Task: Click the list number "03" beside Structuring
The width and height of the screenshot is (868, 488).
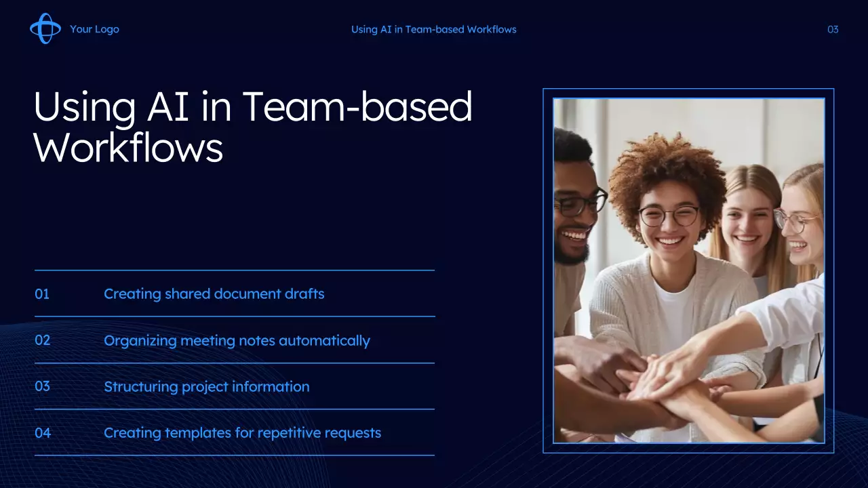Action: click(x=43, y=386)
